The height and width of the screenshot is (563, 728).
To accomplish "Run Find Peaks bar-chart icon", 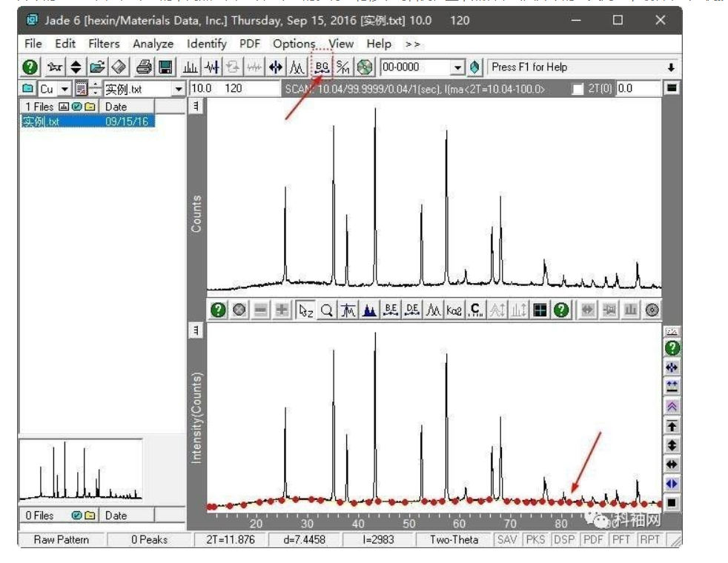I will tap(190, 67).
